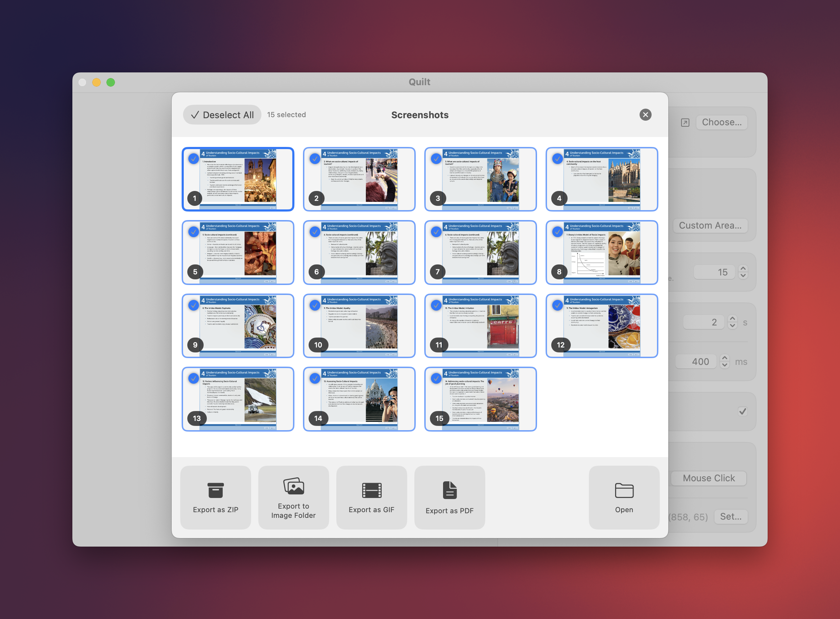Image resolution: width=840 pixels, height=619 pixels.
Task: Click the Mouse Click button
Action: tap(708, 478)
